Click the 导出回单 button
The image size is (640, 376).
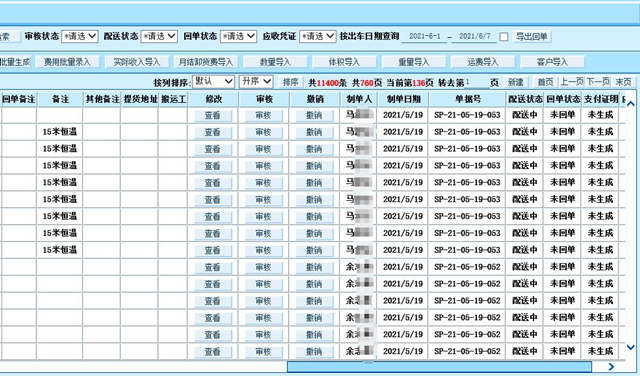coord(531,37)
